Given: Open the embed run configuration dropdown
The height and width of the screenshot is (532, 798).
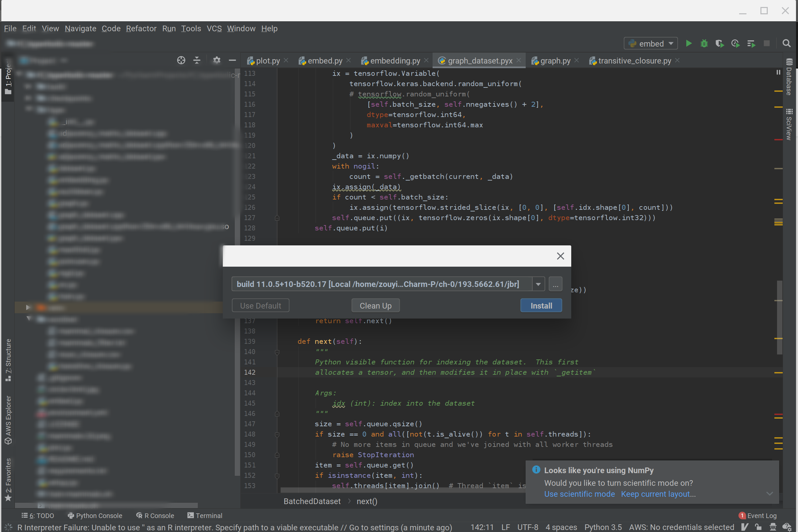Looking at the screenshot, I should (x=650, y=44).
